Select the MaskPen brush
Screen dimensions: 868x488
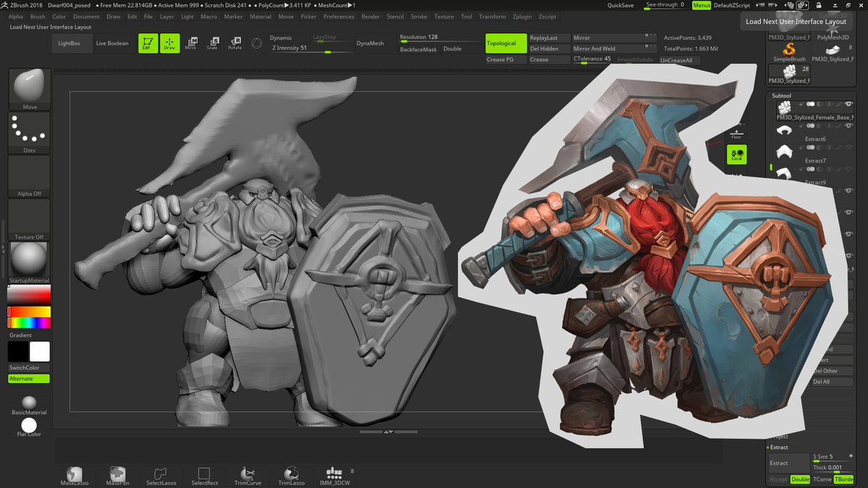pyautogui.click(x=118, y=475)
